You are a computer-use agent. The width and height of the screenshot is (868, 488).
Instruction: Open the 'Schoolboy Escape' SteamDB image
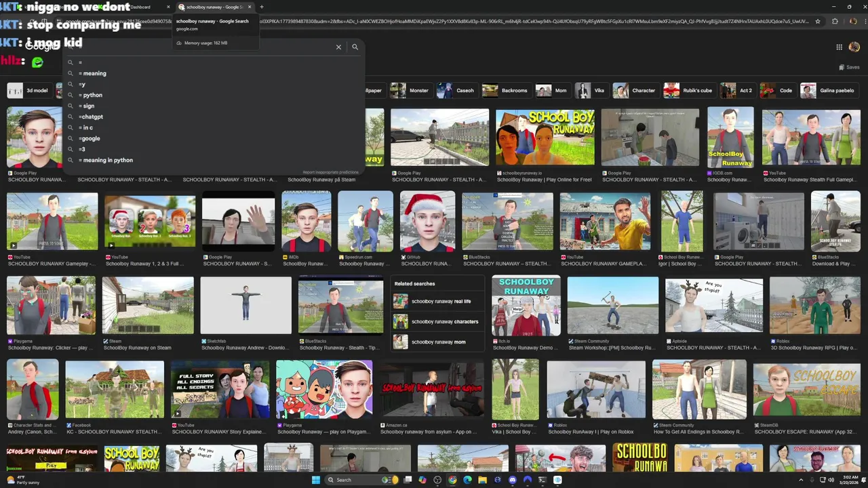coord(806,389)
